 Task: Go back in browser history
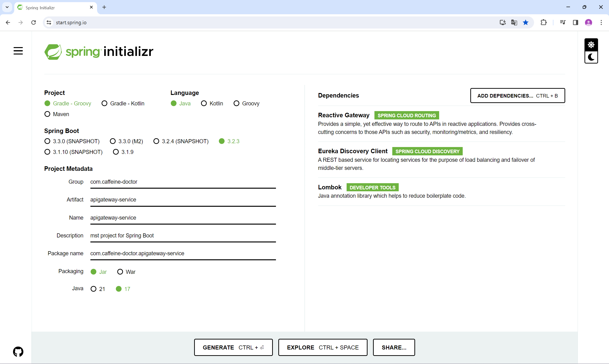8,23
